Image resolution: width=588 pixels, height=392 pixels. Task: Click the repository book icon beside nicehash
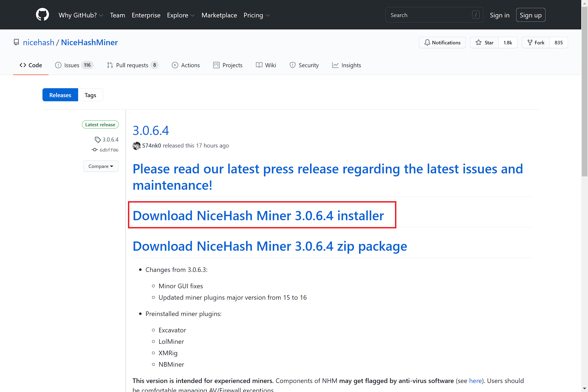[x=16, y=42]
